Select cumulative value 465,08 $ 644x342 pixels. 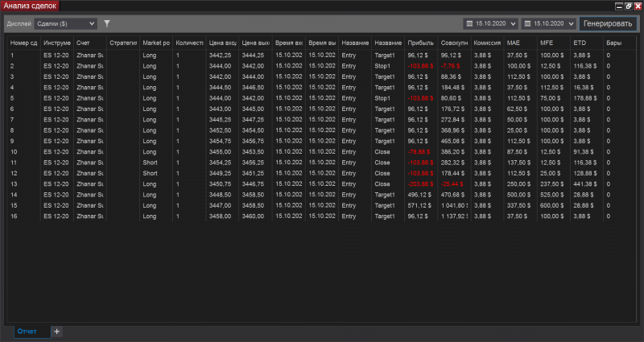pos(452,141)
